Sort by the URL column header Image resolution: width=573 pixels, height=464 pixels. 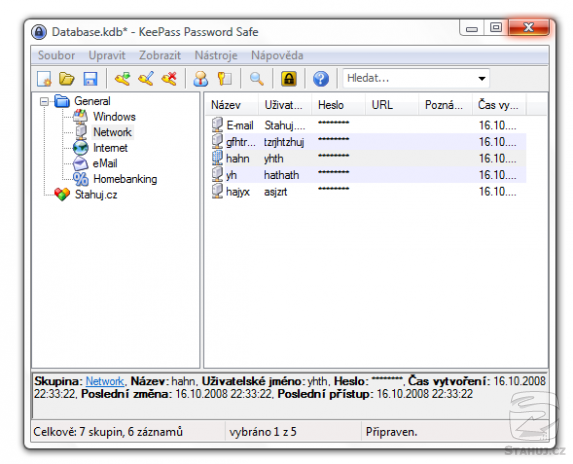click(x=391, y=105)
